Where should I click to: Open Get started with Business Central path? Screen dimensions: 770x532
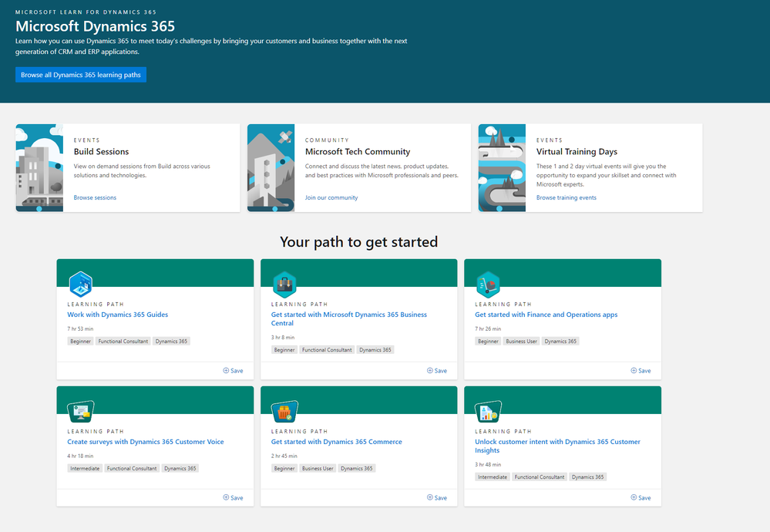click(348, 318)
